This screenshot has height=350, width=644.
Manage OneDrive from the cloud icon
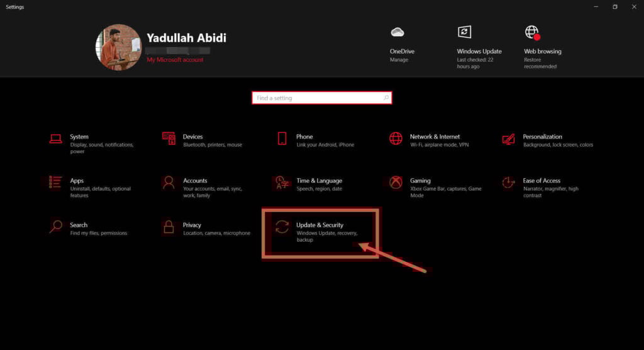click(397, 32)
